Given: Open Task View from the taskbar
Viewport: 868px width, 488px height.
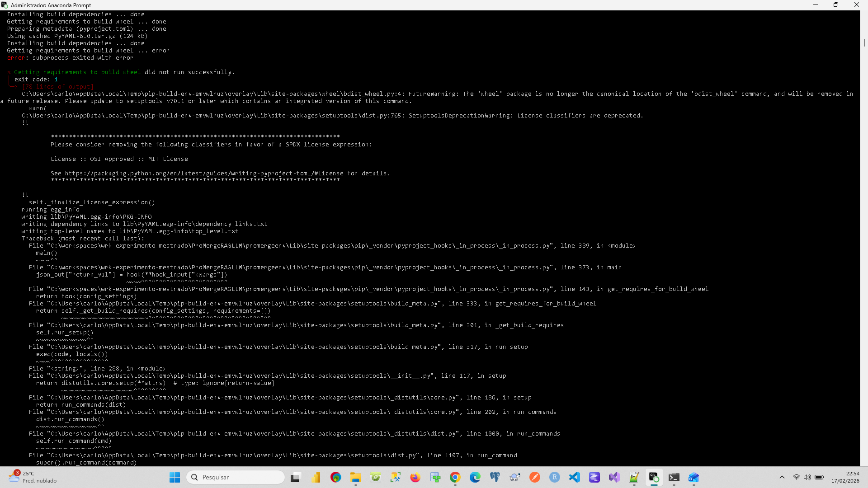Looking at the screenshot, I should tap(296, 477).
